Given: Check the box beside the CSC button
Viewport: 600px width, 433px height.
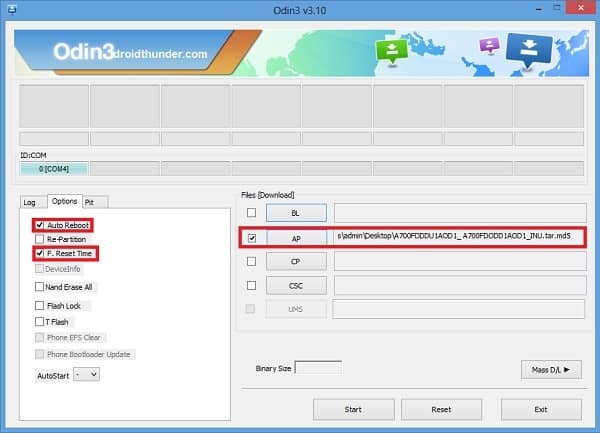Looking at the screenshot, I should pyautogui.click(x=251, y=285).
